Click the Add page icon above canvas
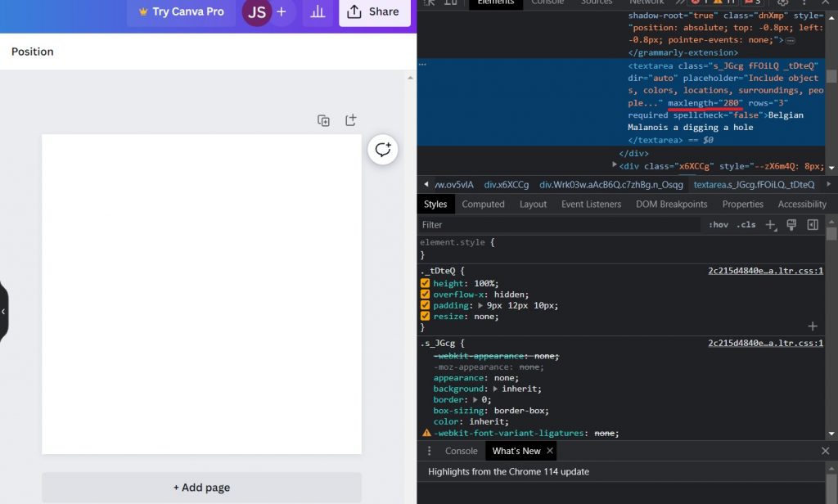The width and height of the screenshot is (838, 504). (x=350, y=120)
